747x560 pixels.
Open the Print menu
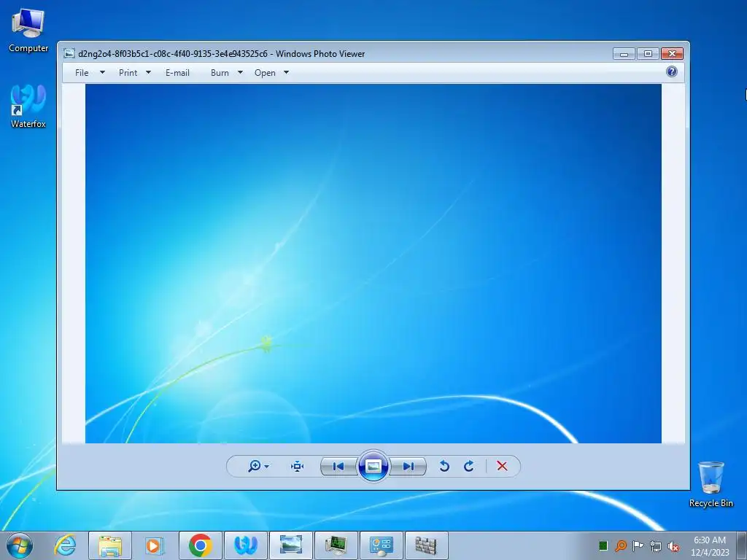(x=128, y=73)
